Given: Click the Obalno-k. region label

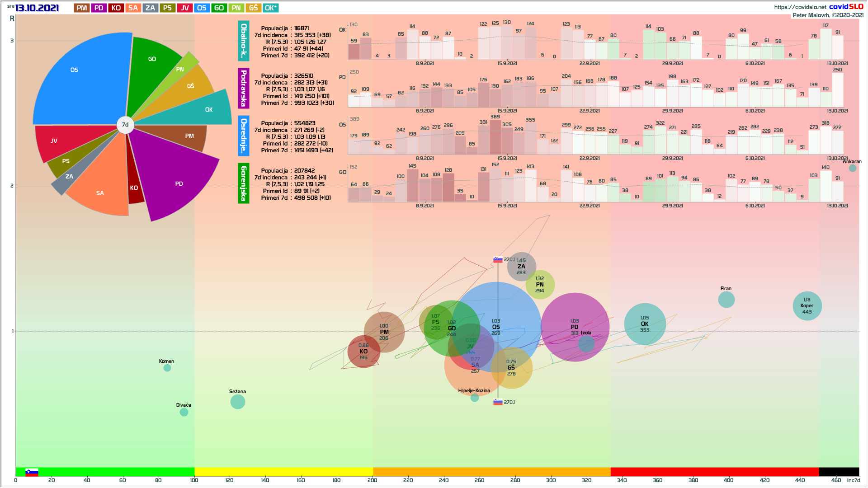Looking at the screenshot, I should click(244, 41).
